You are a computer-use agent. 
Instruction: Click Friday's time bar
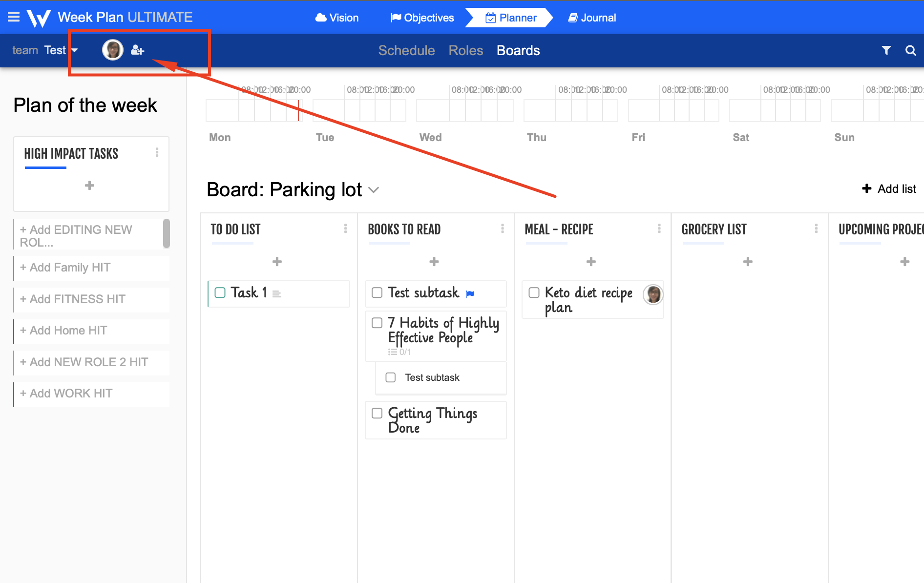coord(673,110)
